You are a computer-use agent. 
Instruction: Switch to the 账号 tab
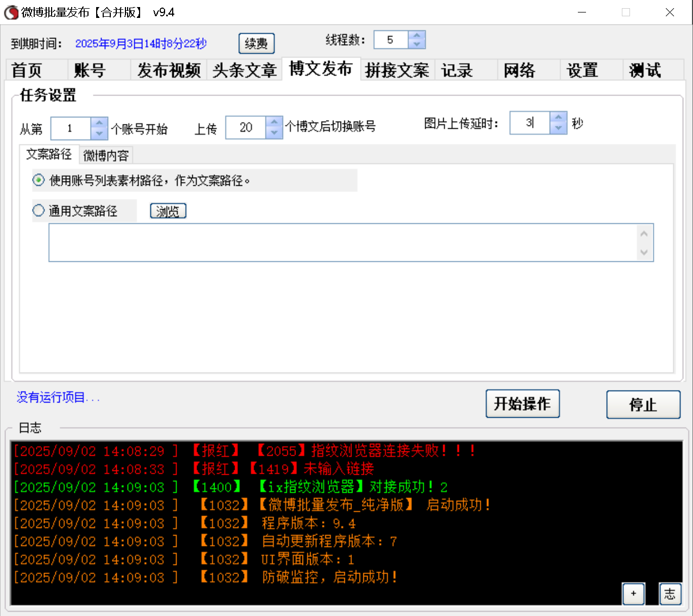[90, 70]
